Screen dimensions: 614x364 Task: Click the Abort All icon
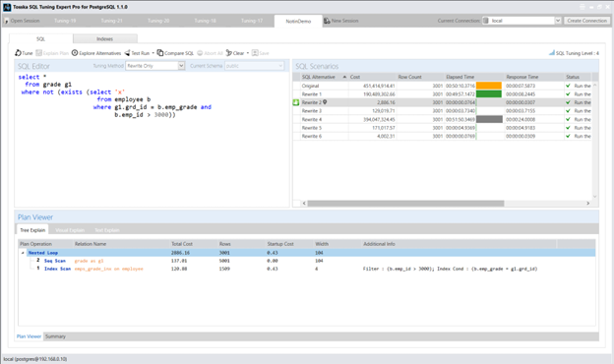[x=200, y=53]
